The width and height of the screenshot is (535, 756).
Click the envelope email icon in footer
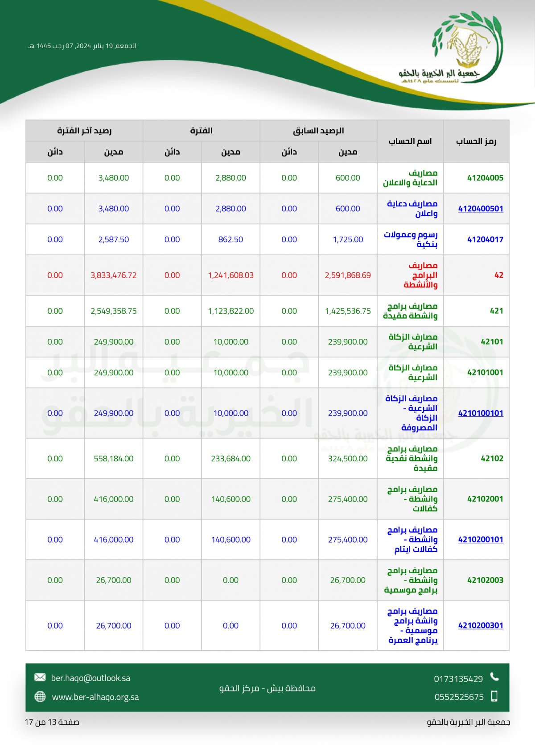(x=40, y=678)
